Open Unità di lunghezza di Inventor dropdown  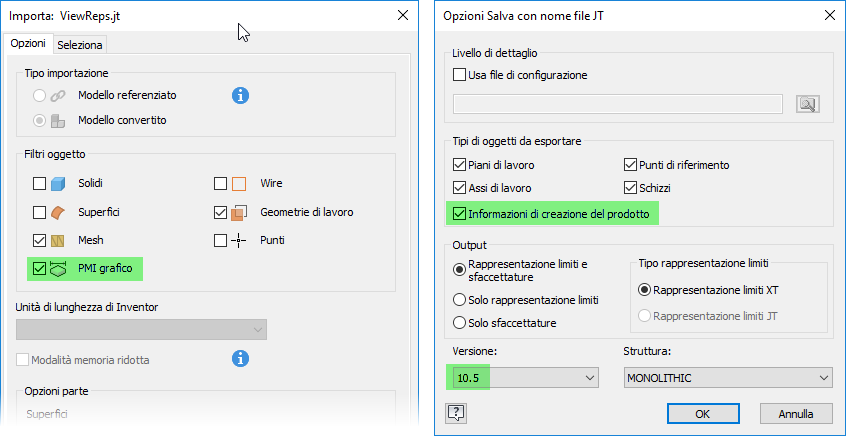pyautogui.click(x=141, y=330)
